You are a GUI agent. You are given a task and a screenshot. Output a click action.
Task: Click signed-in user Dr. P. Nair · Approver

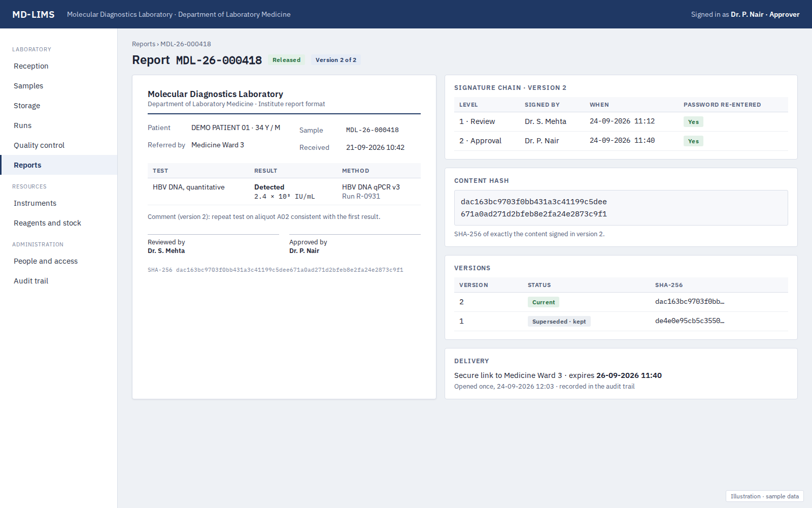(765, 15)
